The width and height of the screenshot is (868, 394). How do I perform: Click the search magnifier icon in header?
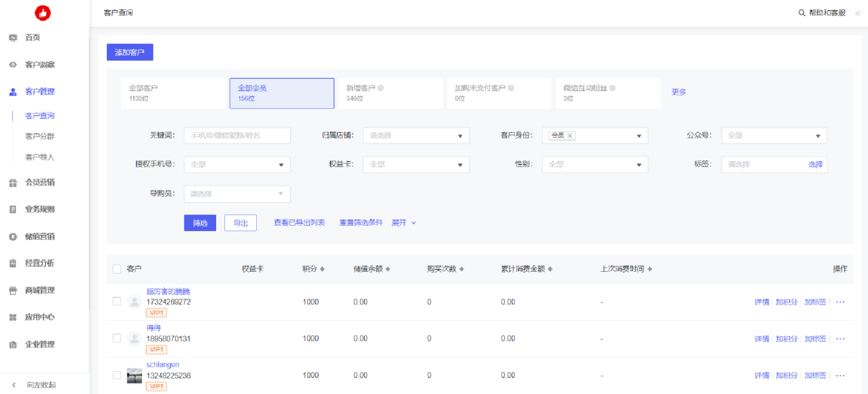(x=801, y=13)
